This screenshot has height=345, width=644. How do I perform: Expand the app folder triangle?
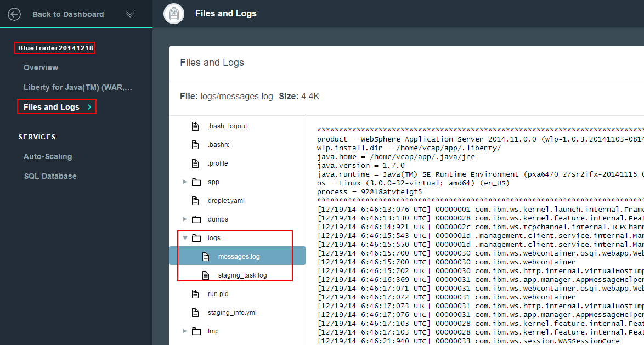pos(185,182)
